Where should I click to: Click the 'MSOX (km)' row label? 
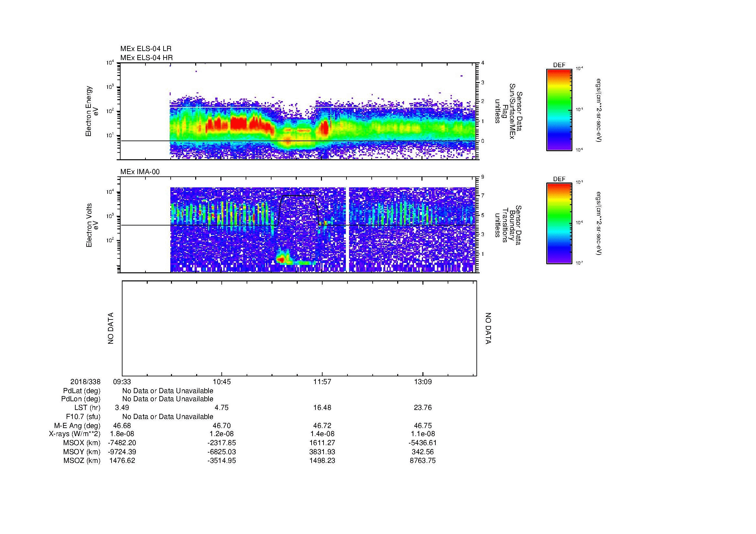(x=82, y=443)
